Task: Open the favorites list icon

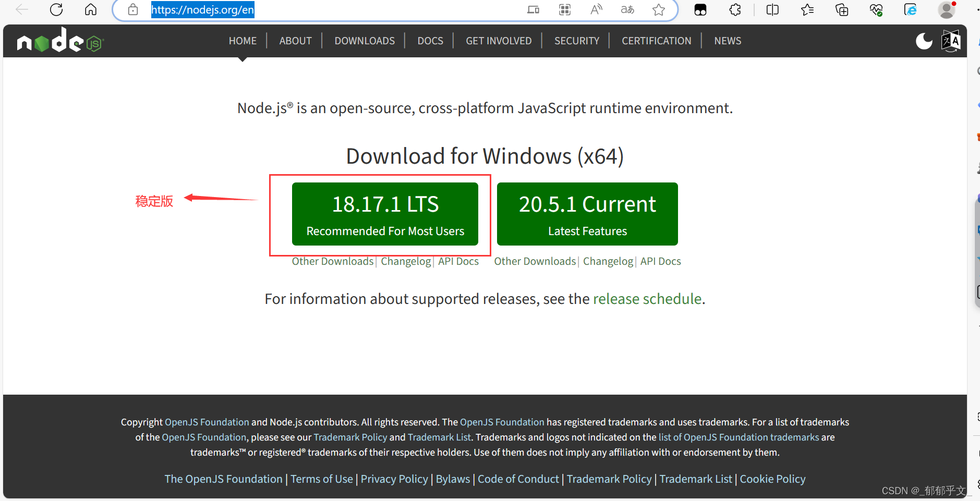Action: pos(808,9)
